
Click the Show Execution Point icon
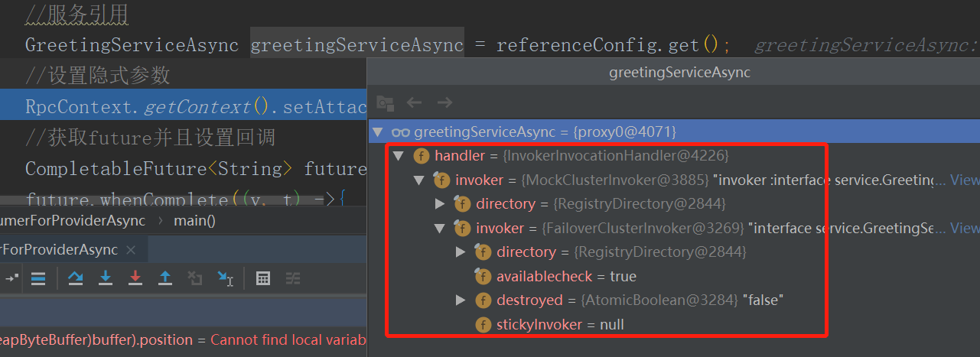(x=37, y=278)
